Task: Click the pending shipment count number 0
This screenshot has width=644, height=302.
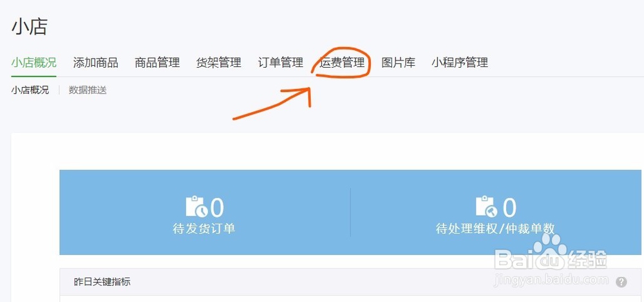Action: pos(217,207)
